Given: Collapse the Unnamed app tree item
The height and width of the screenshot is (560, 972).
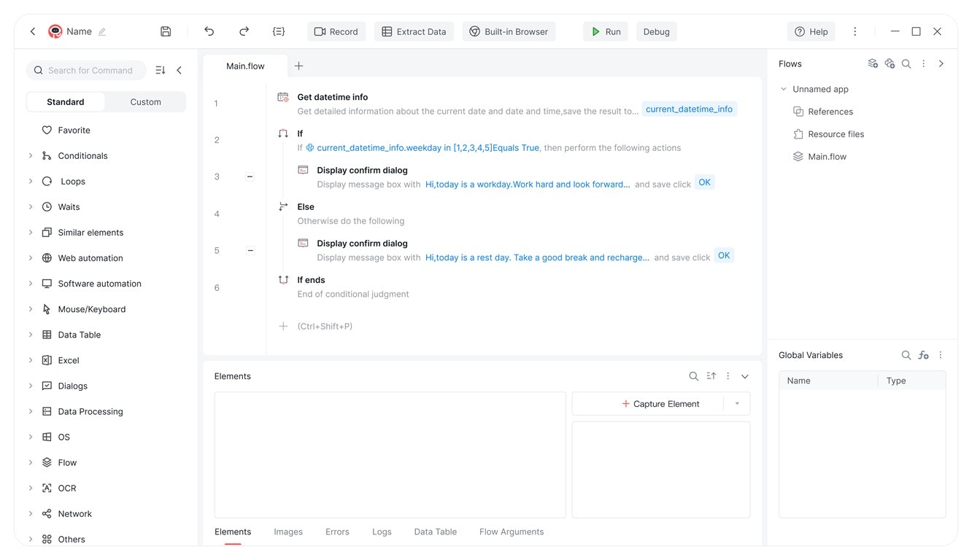Looking at the screenshot, I should pyautogui.click(x=782, y=88).
